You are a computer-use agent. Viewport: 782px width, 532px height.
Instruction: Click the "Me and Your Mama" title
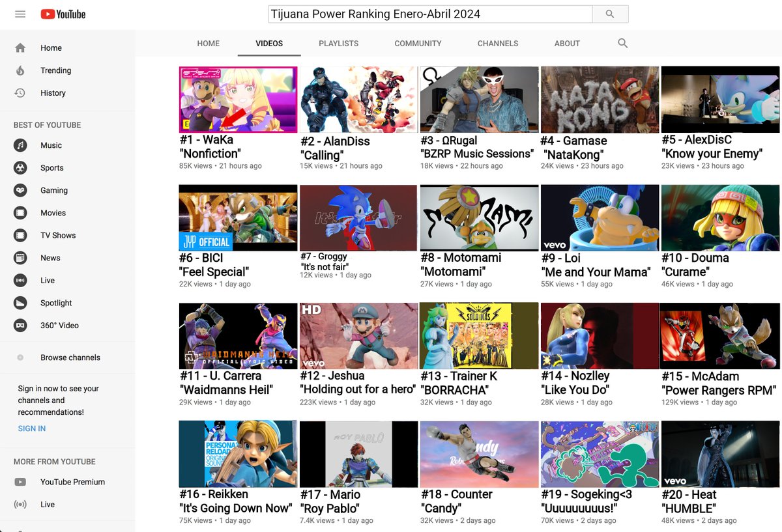595,272
